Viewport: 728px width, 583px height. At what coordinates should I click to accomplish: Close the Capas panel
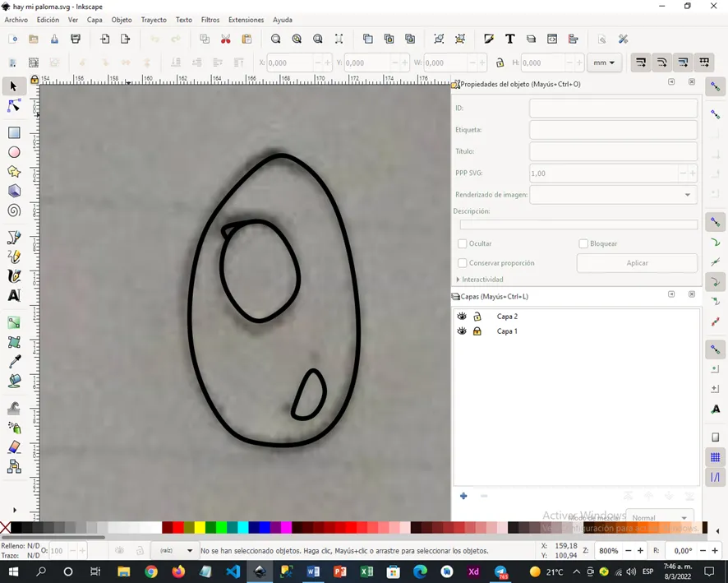(692, 294)
